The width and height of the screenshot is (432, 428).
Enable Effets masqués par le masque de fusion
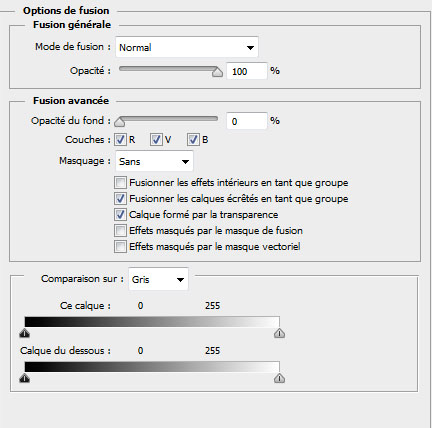coord(120,231)
